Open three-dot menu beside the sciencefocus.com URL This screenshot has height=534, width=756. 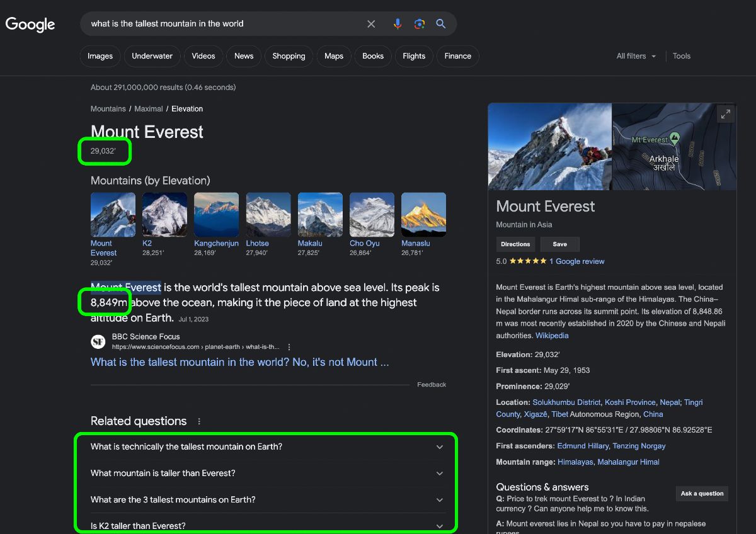289,347
